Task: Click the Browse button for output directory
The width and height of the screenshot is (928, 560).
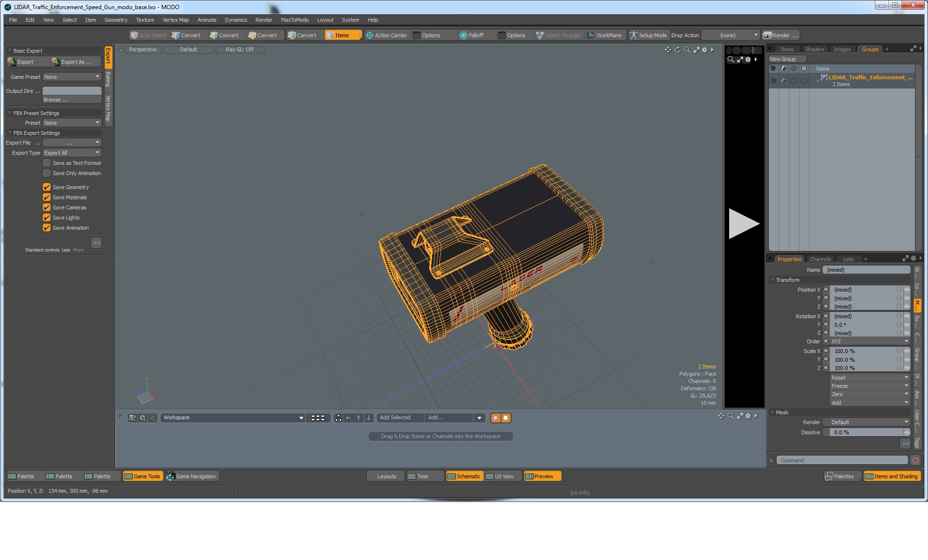Action: 72,100
